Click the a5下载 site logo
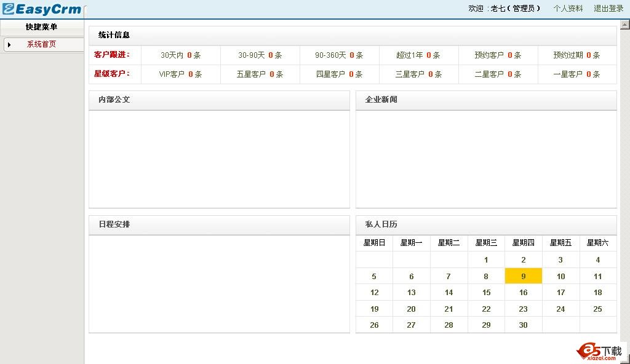 coord(600,350)
